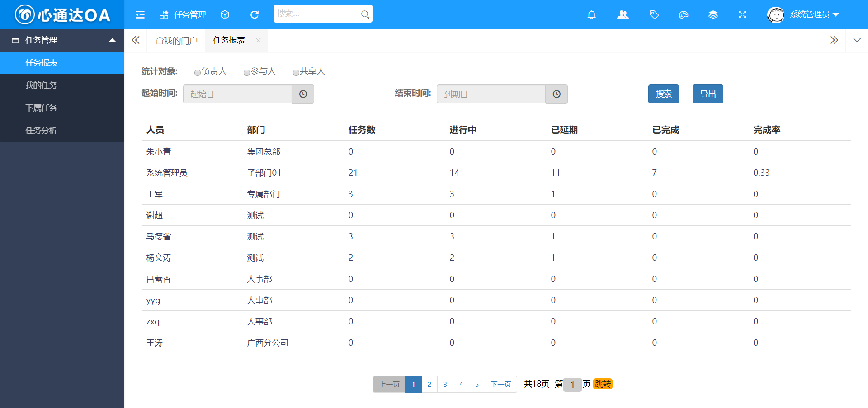Click the layers stack icon
The width and height of the screenshot is (868, 408).
[713, 15]
